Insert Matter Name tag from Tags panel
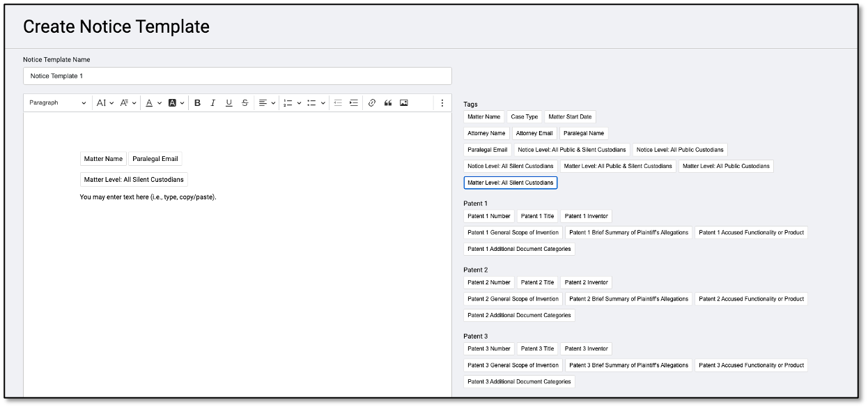The height and width of the screenshot is (407, 868). (x=484, y=117)
